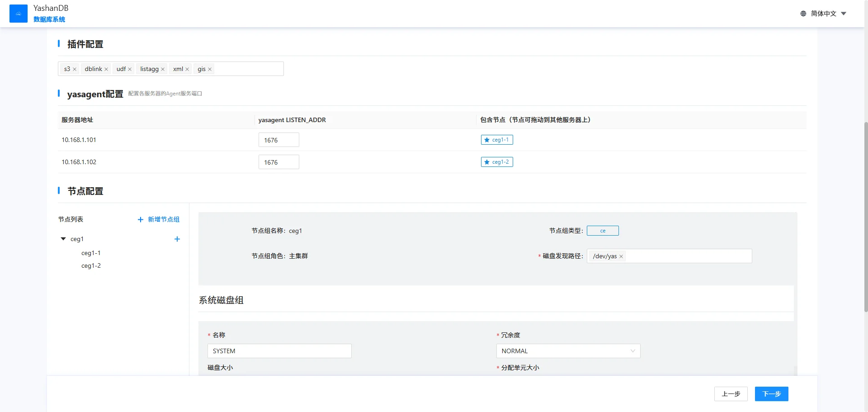The width and height of the screenshot is (868, 412).
Task: Click the SYSTEM disk group name field
Action: click(279, 351)
